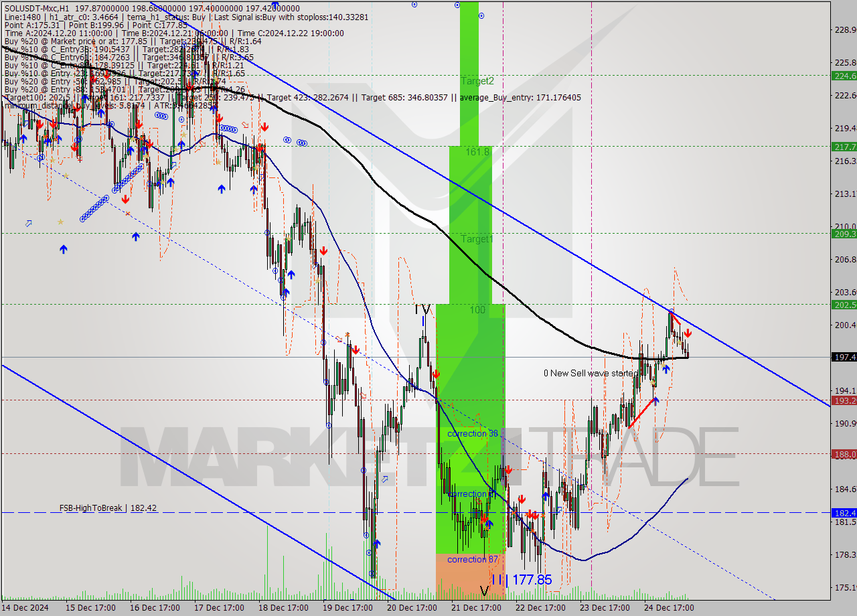Click the '23 Dec 17:00' time label
Image resolution: width=857 pixels, height=616 pixels.
(605, 607)
